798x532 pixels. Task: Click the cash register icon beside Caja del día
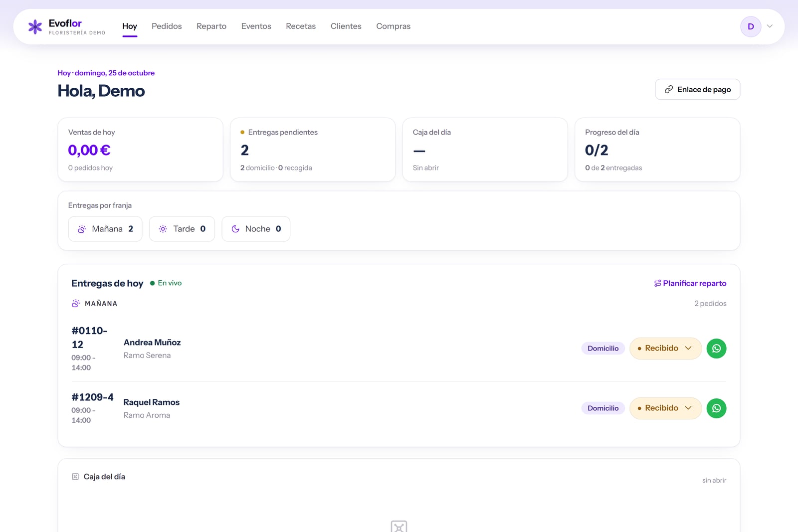75,477
